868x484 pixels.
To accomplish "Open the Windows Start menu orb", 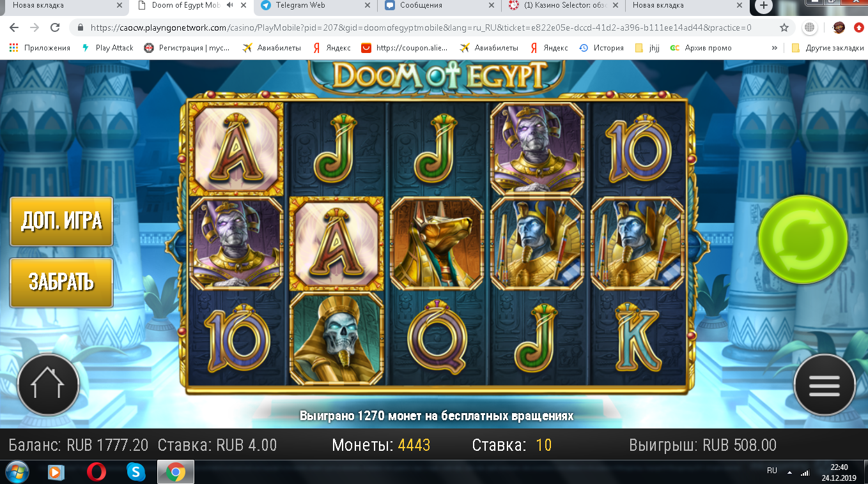I will [x=17, y=472].
